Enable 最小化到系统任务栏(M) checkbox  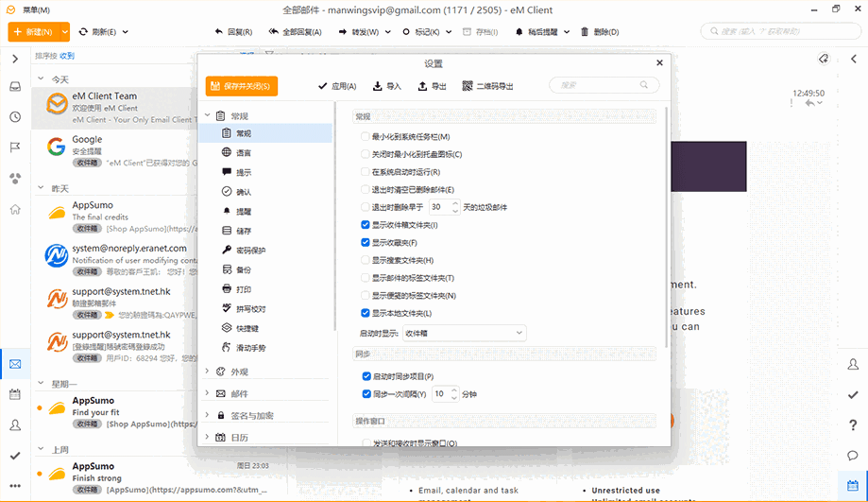[365, 136]
